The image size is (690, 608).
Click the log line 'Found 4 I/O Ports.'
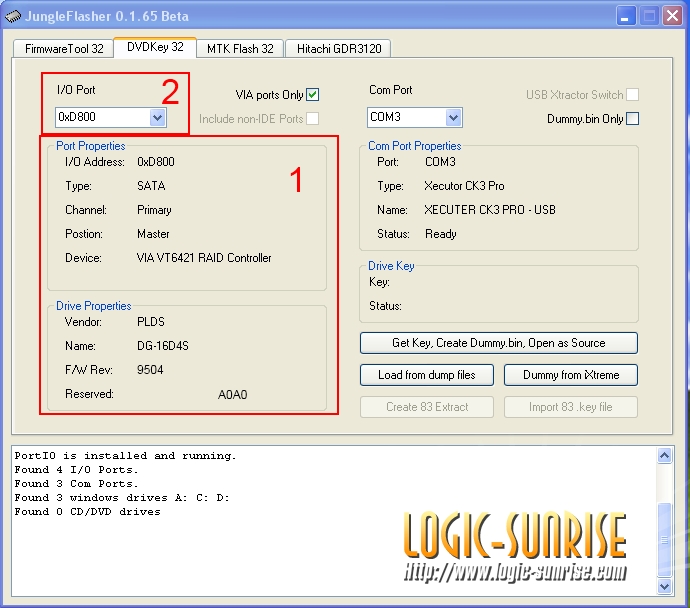coord(76,470)
